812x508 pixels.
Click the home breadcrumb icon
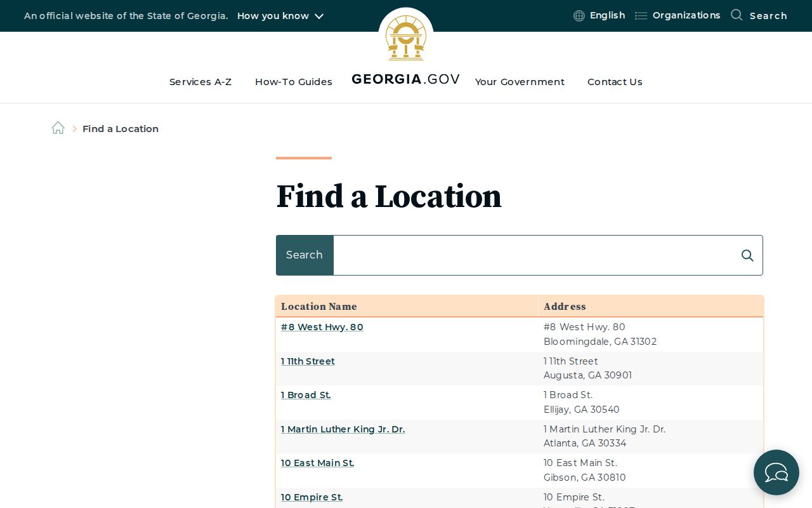(58, 128)
